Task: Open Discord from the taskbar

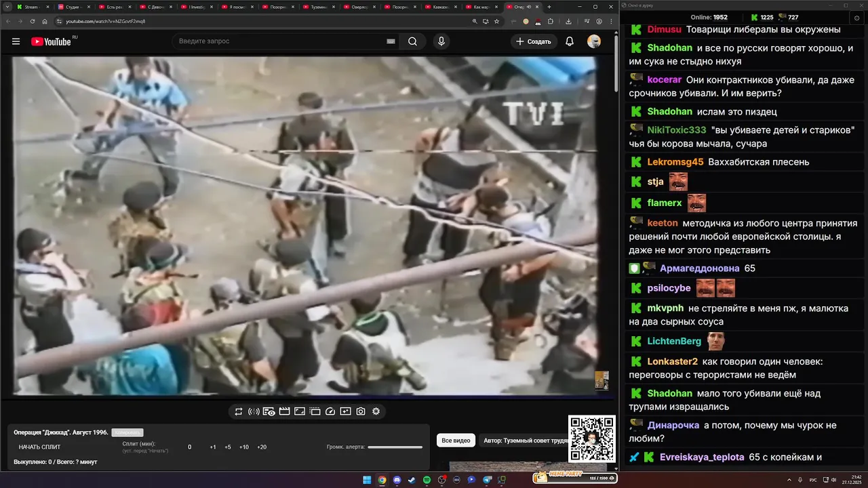Action: (397, 480)
